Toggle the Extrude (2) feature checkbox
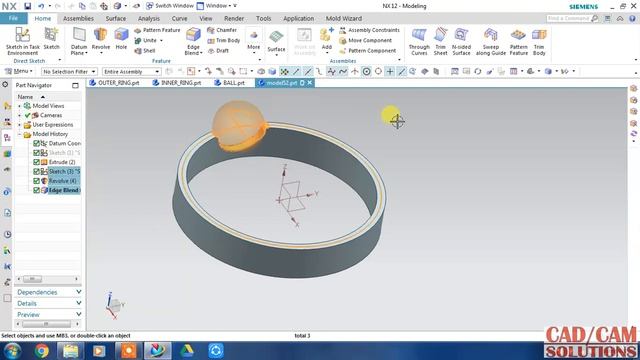Viewport: 640px width, 360px height. (36, 162)
